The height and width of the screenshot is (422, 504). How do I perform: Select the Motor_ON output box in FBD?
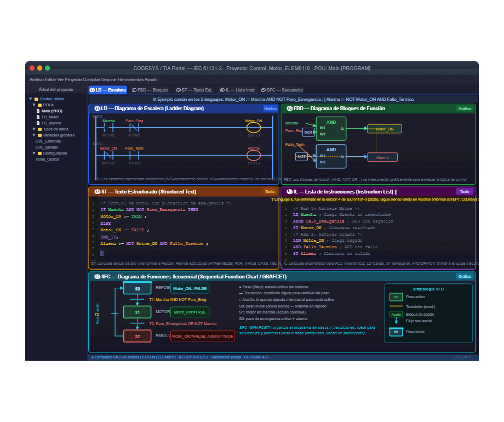(x=385, y=129)
